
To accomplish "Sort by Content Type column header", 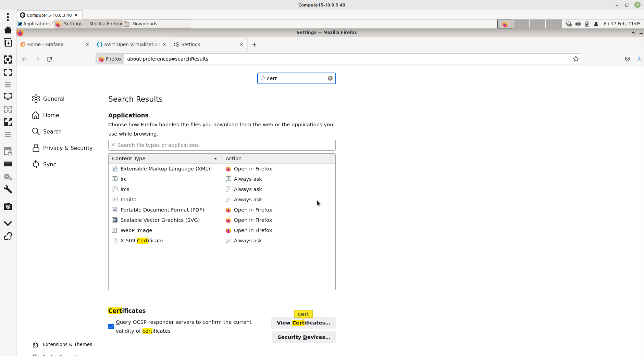I will [164, 158].
